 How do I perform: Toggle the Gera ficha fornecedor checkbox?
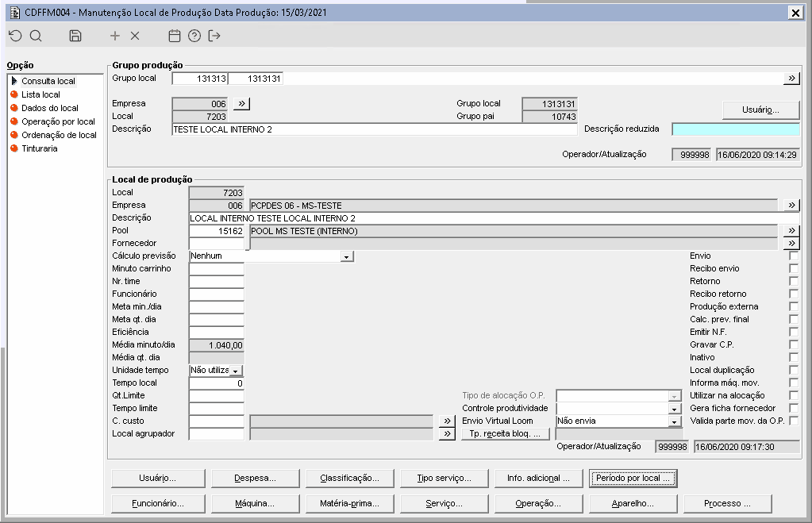tap(794, 408)
